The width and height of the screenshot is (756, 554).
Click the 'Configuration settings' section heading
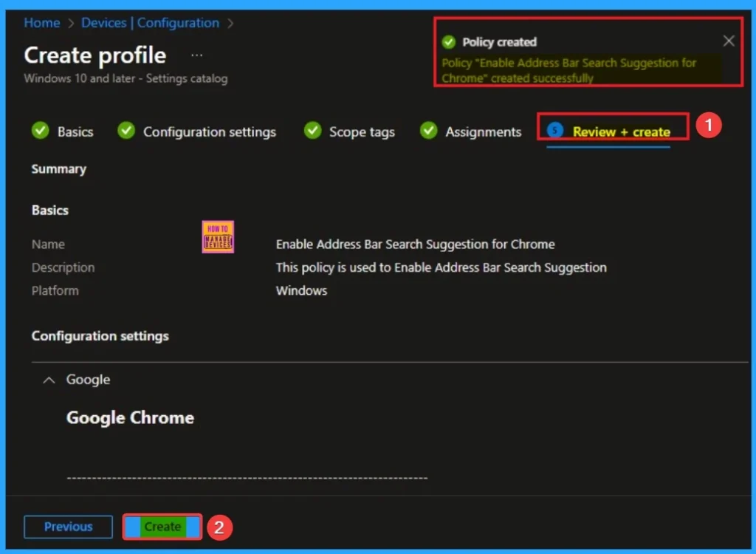point(100,336)
